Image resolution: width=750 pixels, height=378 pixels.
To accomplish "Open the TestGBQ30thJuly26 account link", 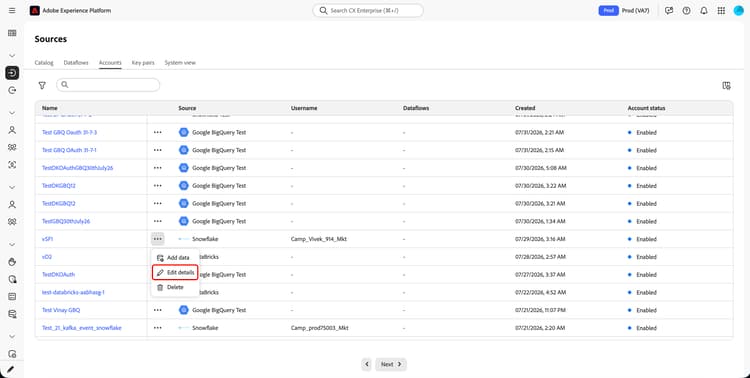I will 66,221.
